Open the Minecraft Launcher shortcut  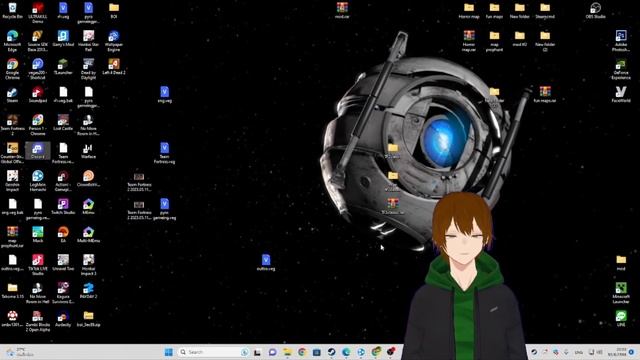pyautogui.click(x=621, y=293)
